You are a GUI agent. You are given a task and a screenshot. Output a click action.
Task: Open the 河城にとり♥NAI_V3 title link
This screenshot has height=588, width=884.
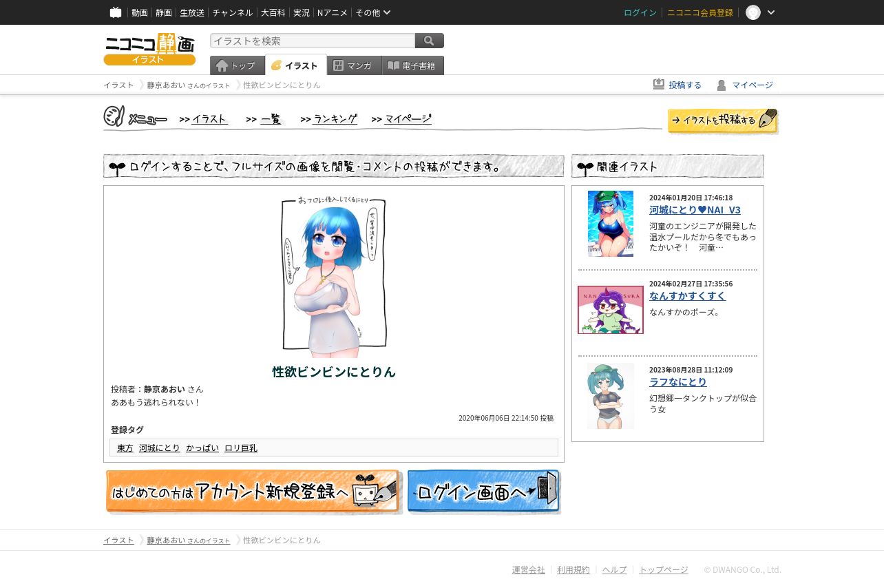pos(695,210)
